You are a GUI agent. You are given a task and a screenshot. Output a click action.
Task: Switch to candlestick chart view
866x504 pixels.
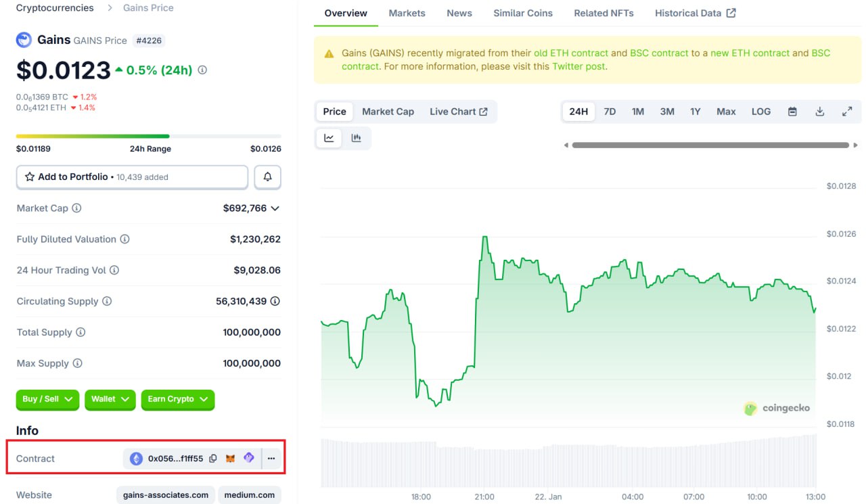(356, 138)
